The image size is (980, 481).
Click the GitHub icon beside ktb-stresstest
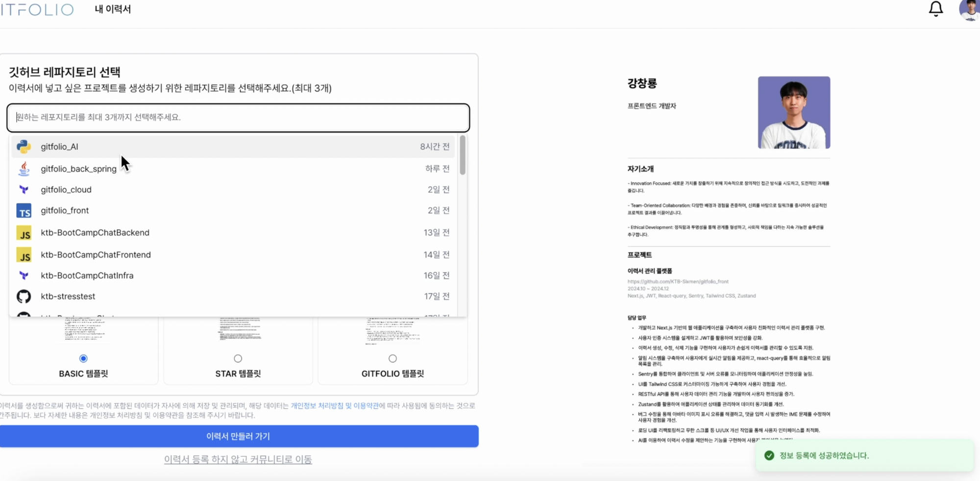24,296
